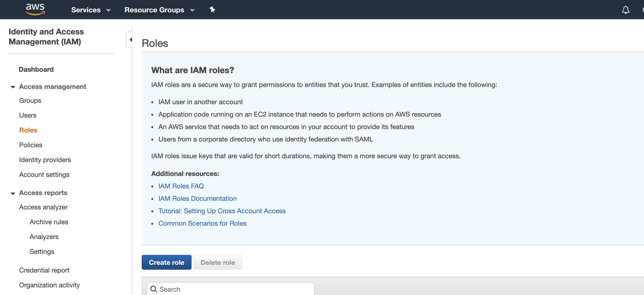The image size is (644, 295).
Task: Open Analyzers under Access analyzer
Action: (44, 237)
